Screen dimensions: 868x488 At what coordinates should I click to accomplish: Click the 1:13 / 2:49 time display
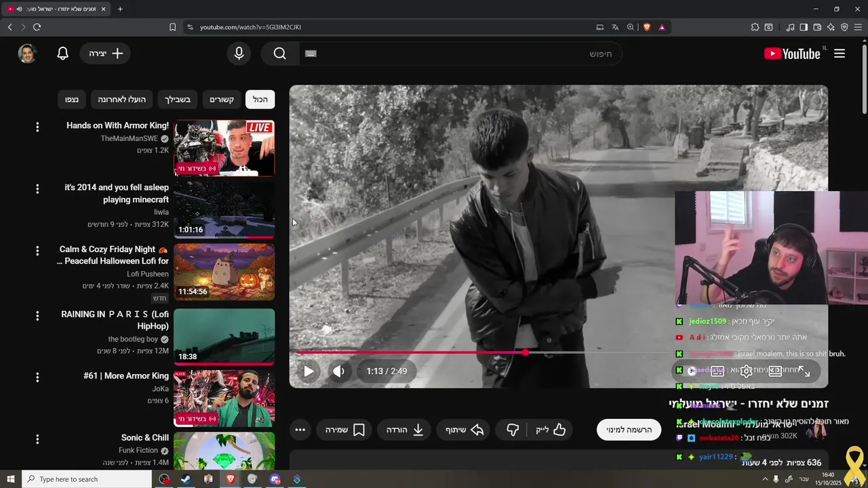tap(387, 371)
